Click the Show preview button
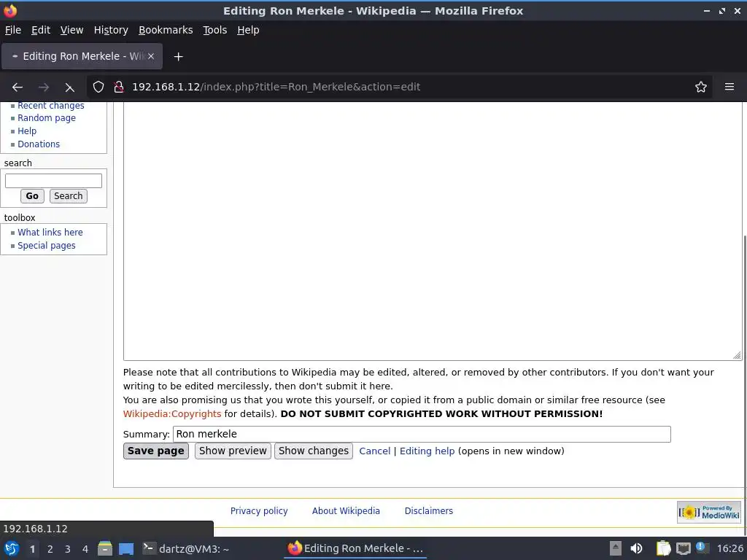The image size is (747, 560). click(233, 451)
